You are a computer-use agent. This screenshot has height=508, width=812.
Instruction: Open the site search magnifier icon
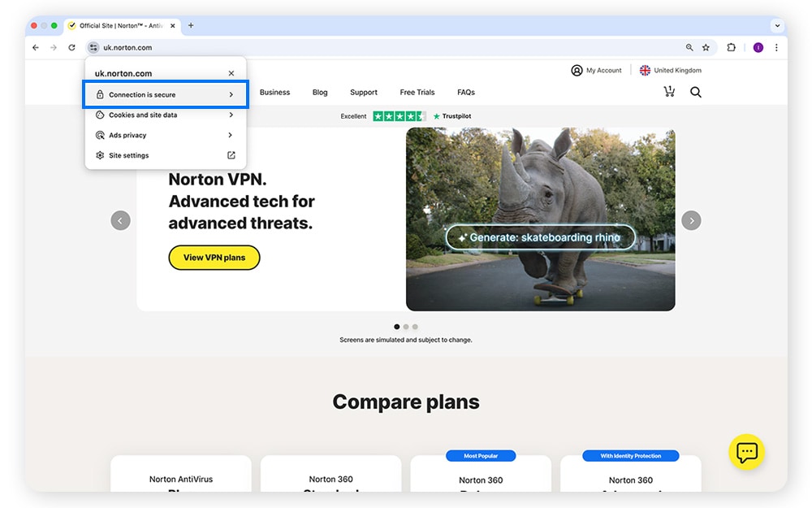(x=696, y=92)
